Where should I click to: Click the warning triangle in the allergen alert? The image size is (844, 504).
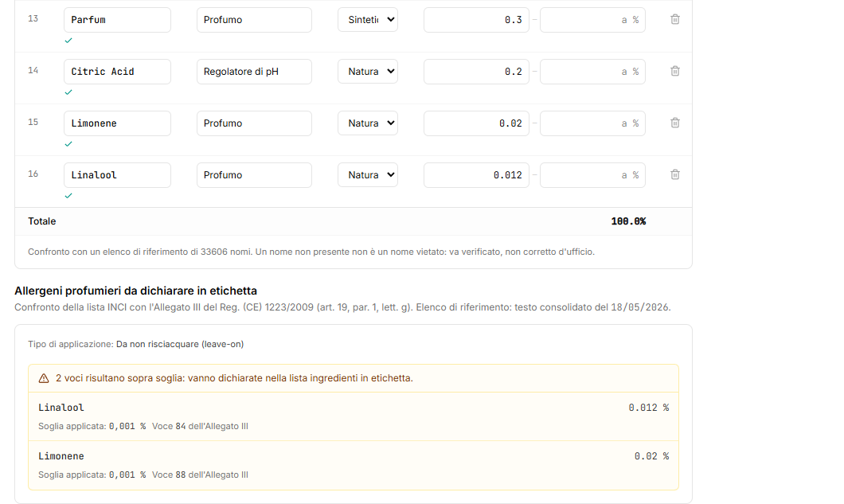click(44, 378)
